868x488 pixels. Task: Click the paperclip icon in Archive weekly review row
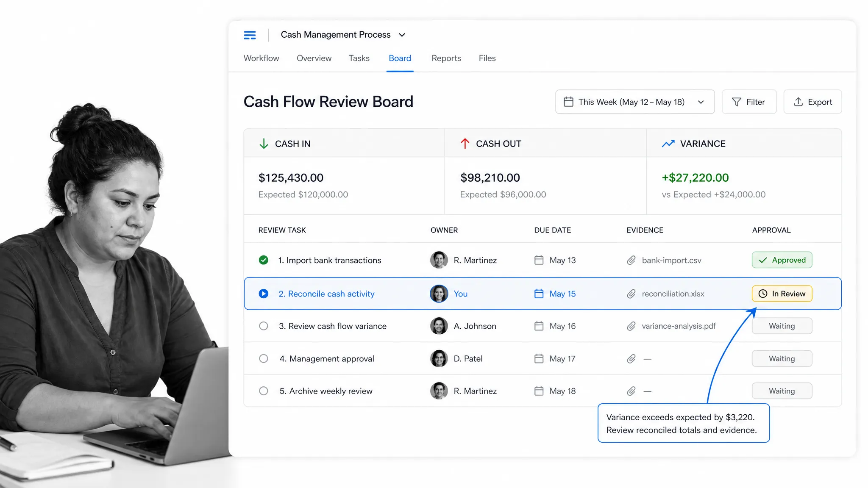tap(631, 391)
